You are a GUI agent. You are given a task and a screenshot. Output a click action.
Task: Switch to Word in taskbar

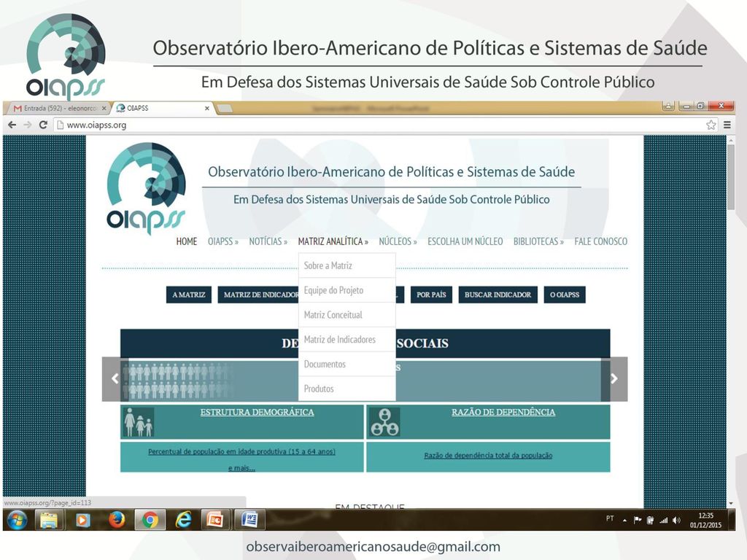point(249,520)
